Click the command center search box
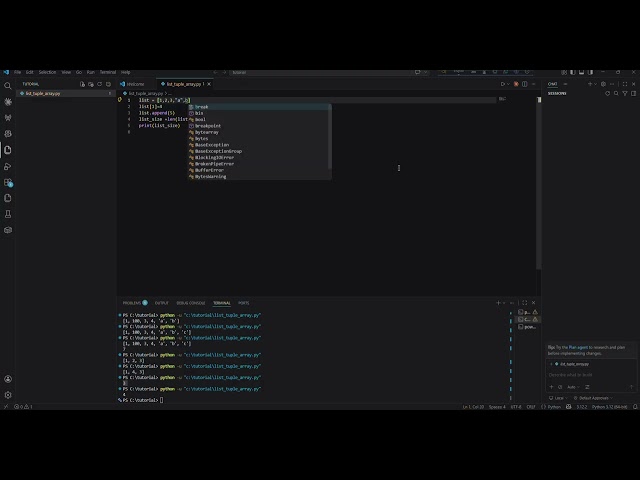Screen dimensions: 640x480 tap(320, 72)
